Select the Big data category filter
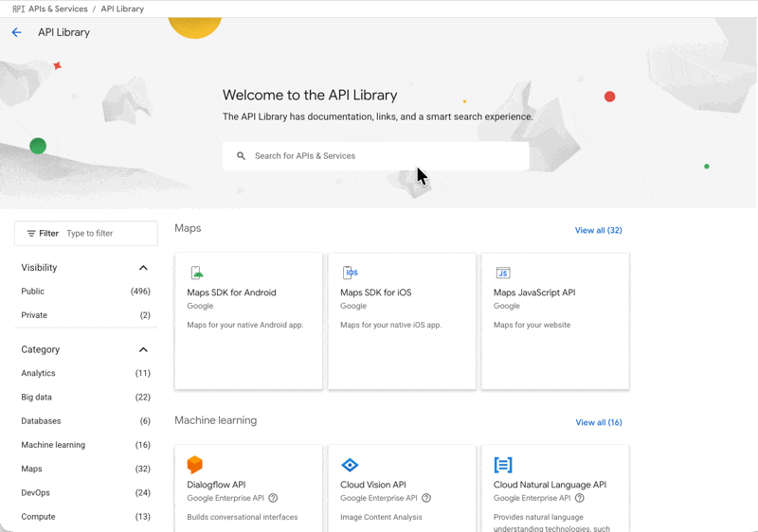The height and width of the screenshot is (532, 758). point(37,398)
